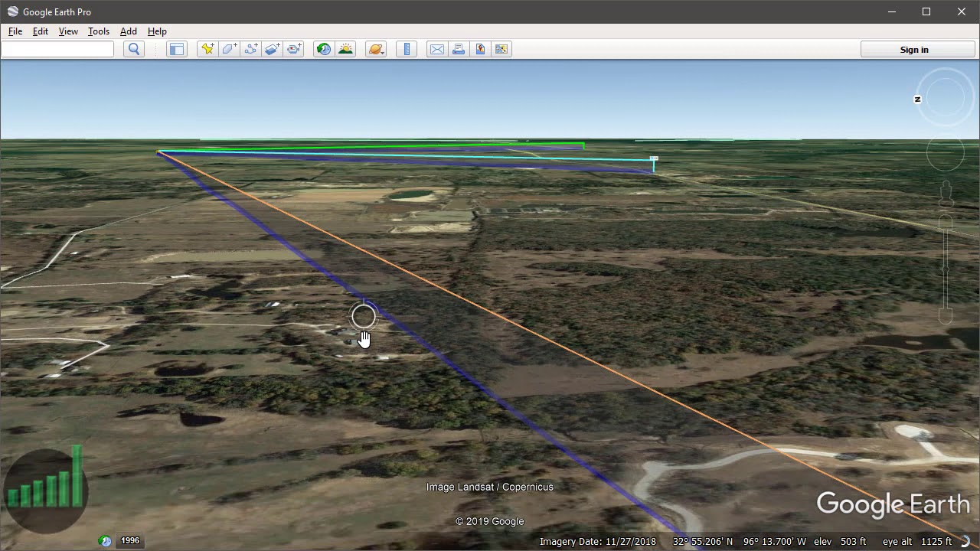Click the small marker atop the cyan line

point(654,158)
